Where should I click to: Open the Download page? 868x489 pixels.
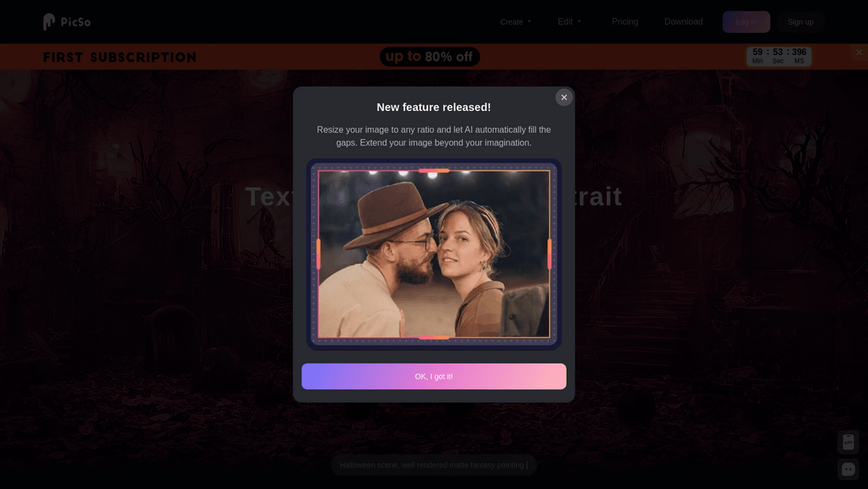[x=683, y=22]
